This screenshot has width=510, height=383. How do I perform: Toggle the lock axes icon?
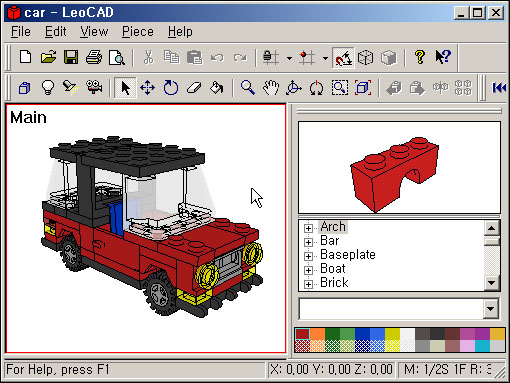coord(271,57)
